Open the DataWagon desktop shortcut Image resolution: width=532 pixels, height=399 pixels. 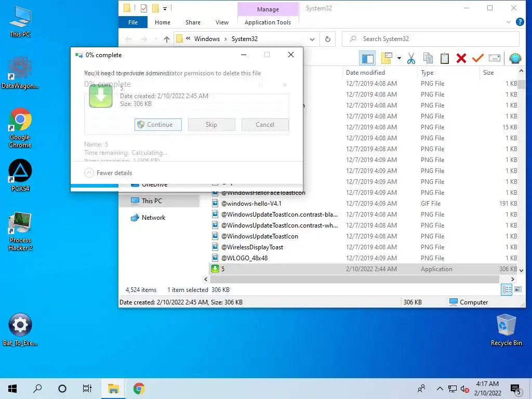coord(20,73)
